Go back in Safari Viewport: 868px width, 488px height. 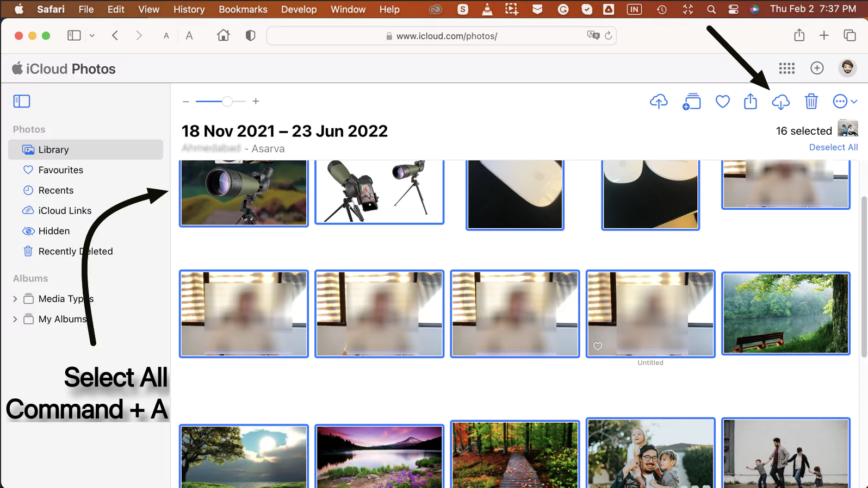pyautogui.click(x=115, y=35)
